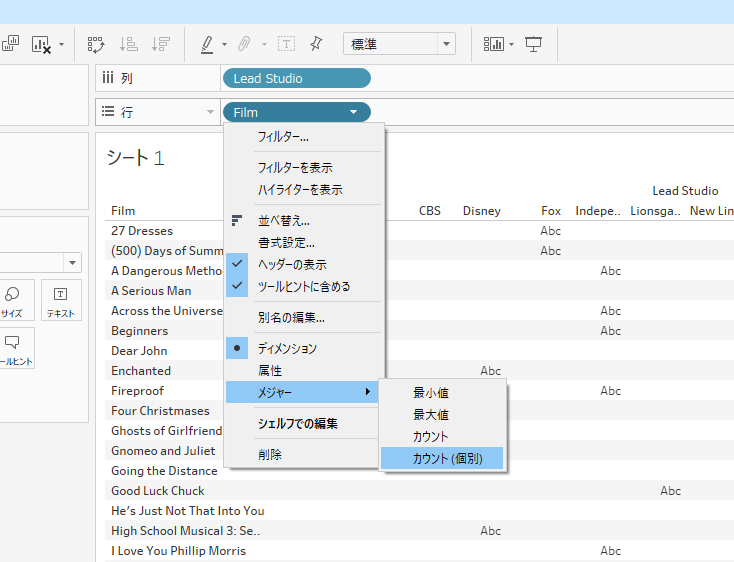Click the clear sheet icon
734x562 pixels.
tap(41, 44)
